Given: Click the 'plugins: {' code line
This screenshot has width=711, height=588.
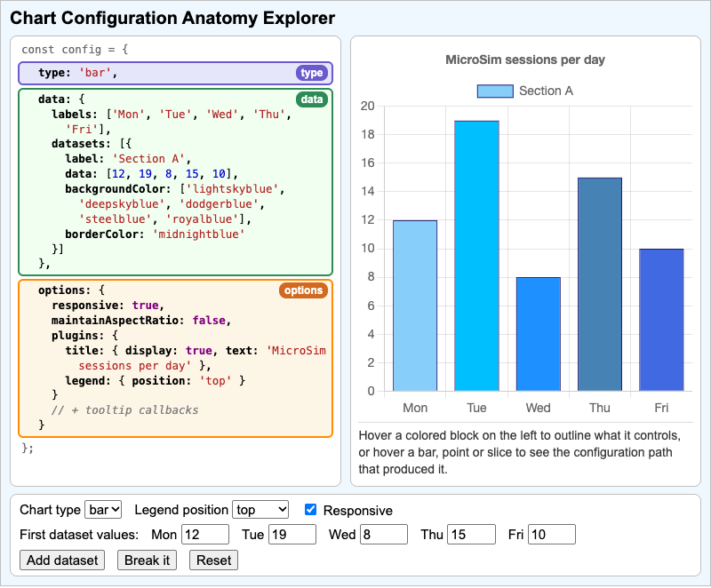Looking at the screenshot, I should click(x=84, y=336).
